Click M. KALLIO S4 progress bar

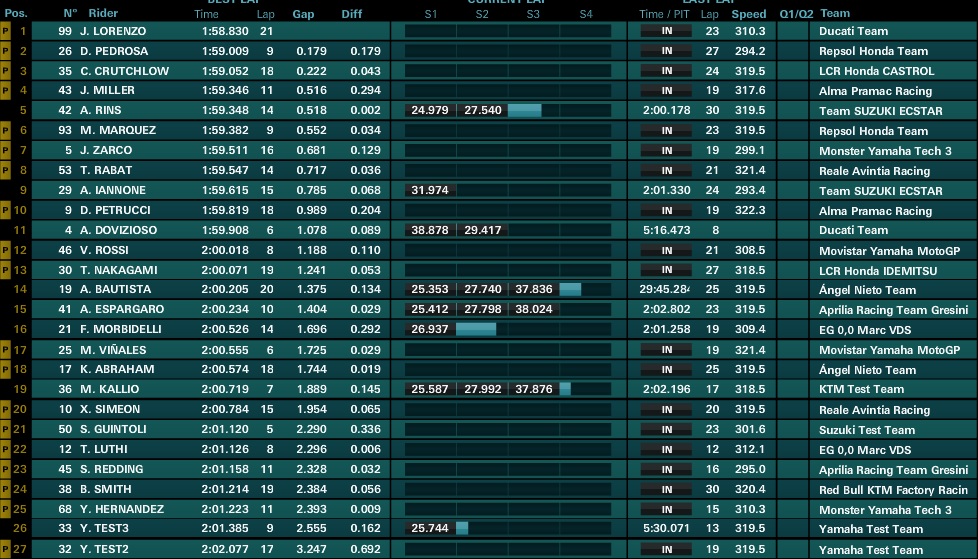565,389
